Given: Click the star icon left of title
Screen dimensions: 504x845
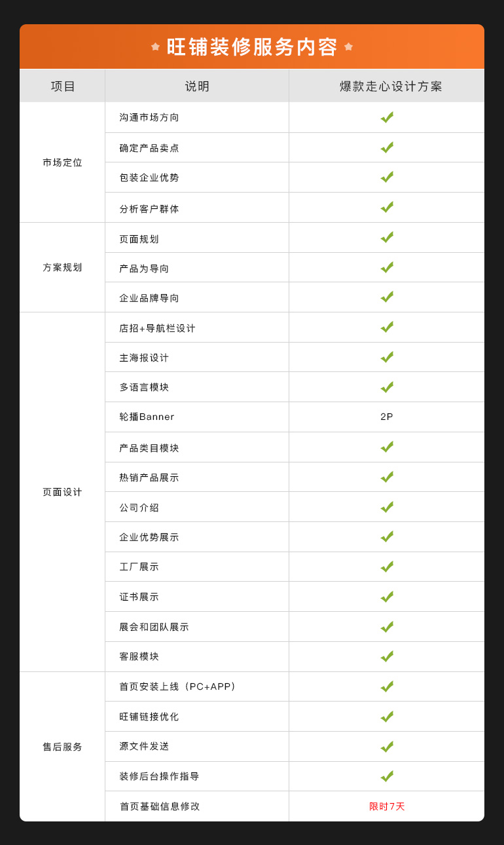Looking at the screenshot, I should (155, 47).
